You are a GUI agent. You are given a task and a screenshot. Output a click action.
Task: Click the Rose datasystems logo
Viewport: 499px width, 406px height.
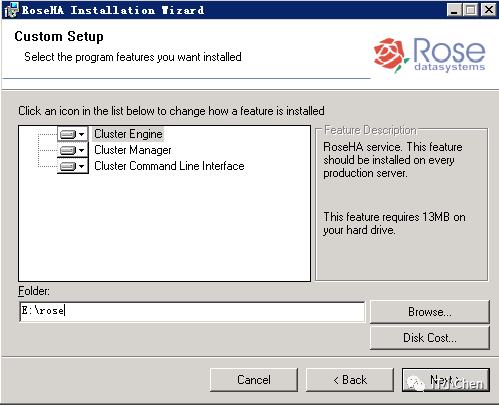point(429,55)
